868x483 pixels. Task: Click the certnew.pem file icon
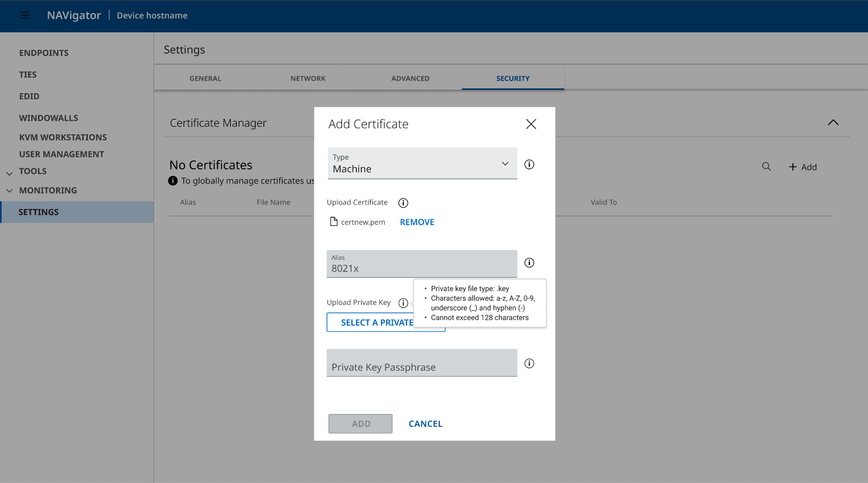pyautogui.click(x=333, y=221)
